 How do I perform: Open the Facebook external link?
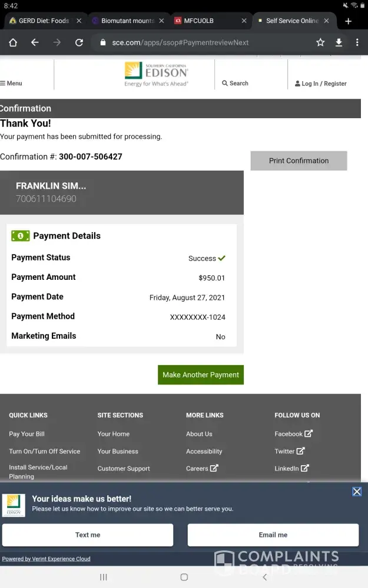293,434
